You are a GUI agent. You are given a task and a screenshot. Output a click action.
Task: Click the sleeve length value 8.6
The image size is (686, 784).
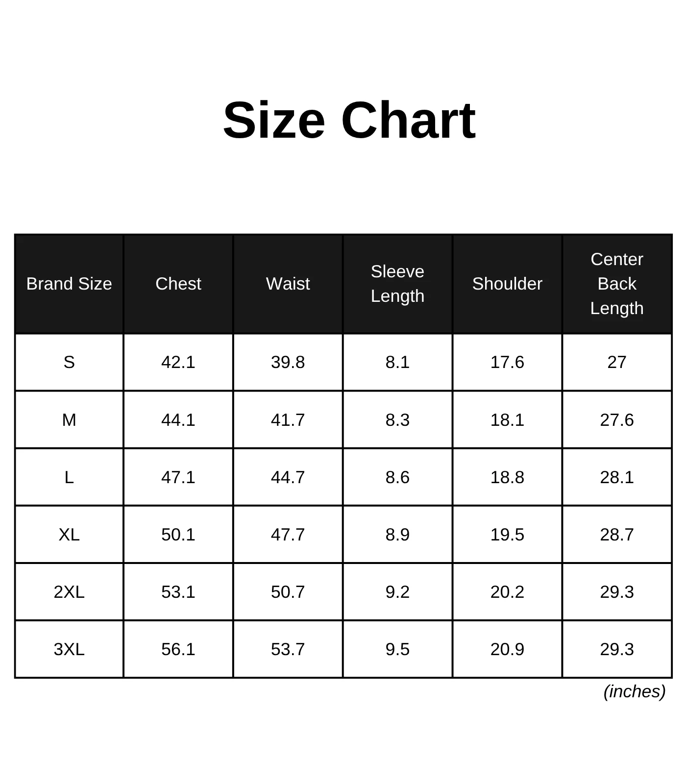397,477
